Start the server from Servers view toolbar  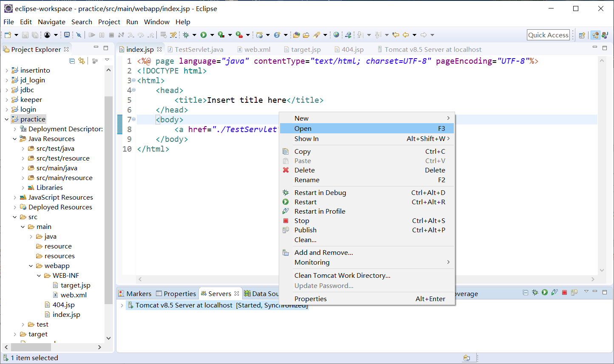coord(545,293)
